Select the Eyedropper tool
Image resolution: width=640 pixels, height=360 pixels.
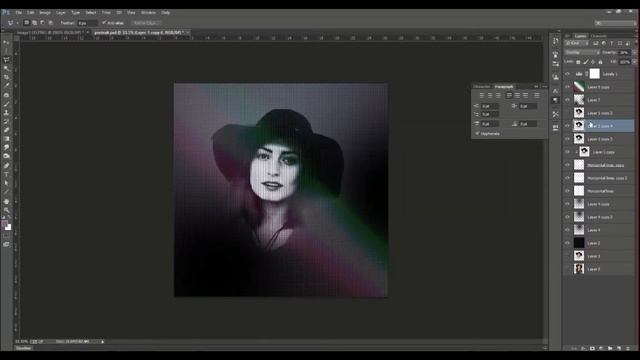pos(6,85)
